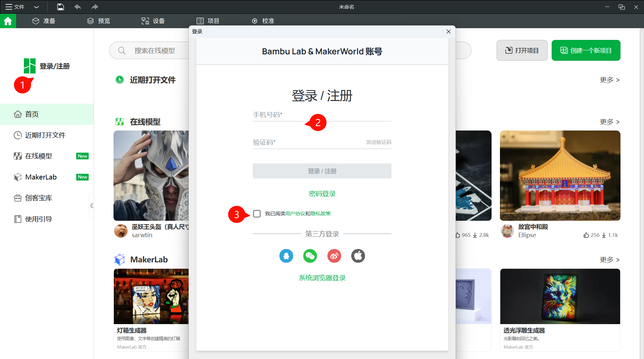Viewport: 644px width, 359px height.
Task: Check the 我已阅读 agreement checkbox
Action: click(257, 214)
